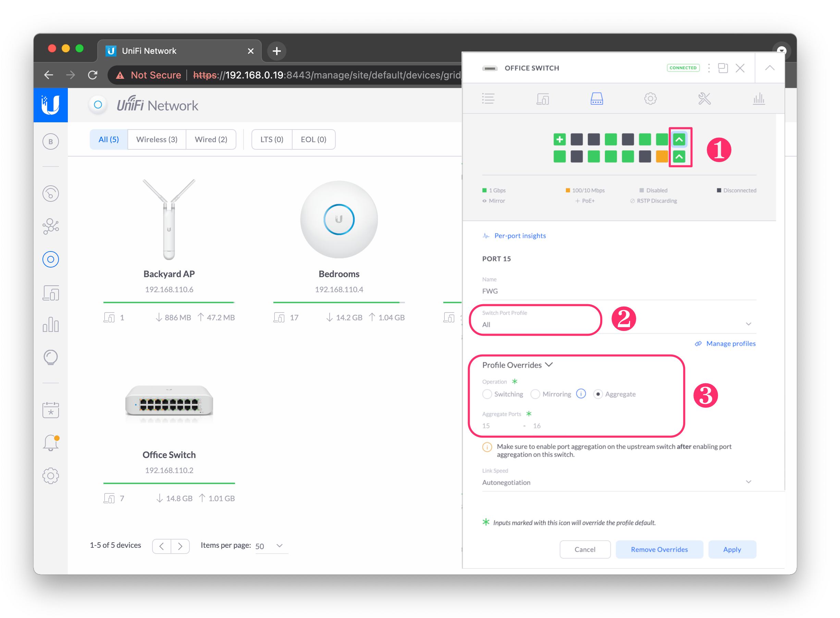Open a new browser tab
Image resolution: width=840 pixels, height=618 pixels.
277,51
